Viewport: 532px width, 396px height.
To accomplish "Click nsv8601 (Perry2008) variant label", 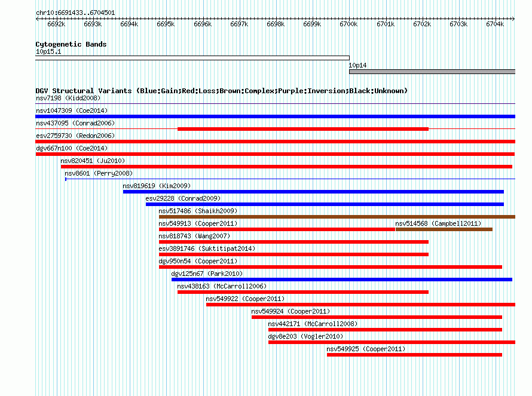I will tap(99, 174).
